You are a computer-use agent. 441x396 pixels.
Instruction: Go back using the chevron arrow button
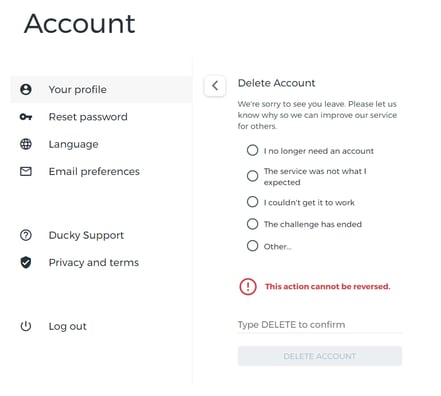(215, 86)
